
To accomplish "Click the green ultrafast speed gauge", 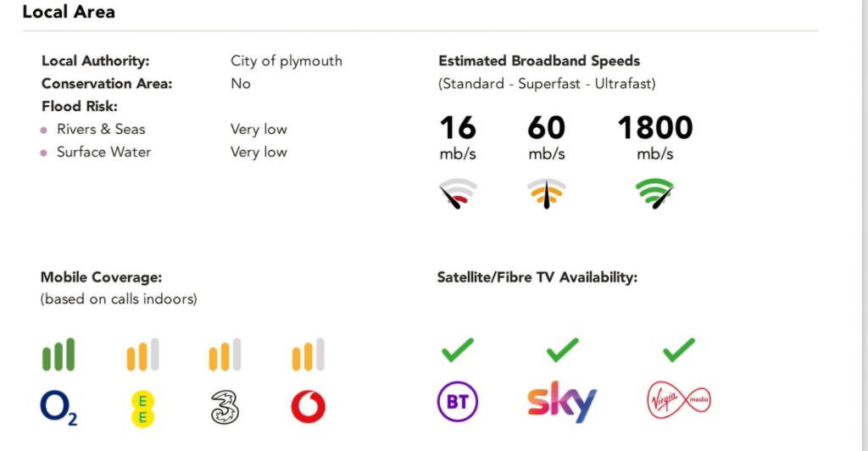I will point(655,194).
